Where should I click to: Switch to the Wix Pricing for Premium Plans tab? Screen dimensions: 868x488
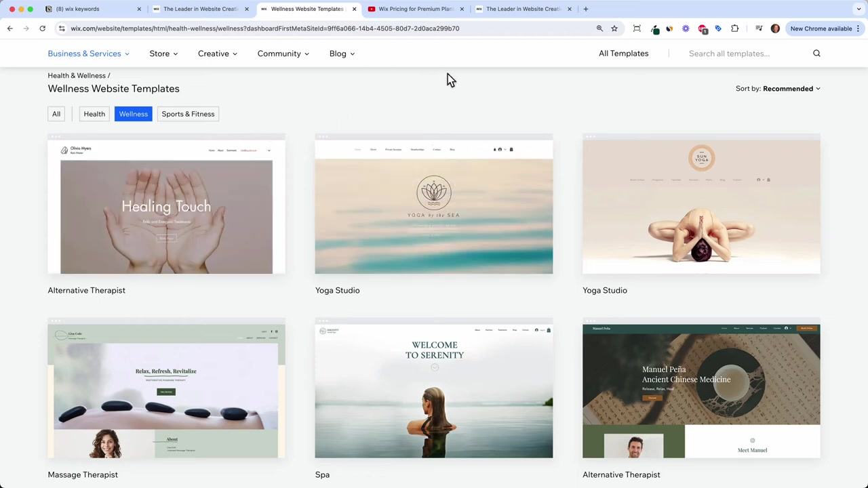(x=416, y=9)
